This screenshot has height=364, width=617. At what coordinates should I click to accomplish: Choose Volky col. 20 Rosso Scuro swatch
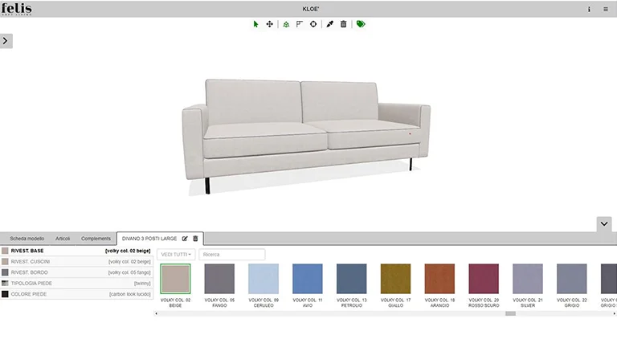point(484,279)
